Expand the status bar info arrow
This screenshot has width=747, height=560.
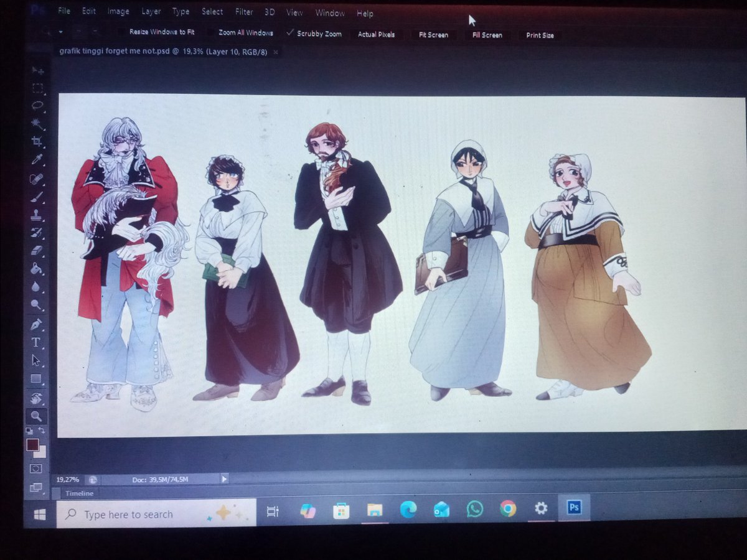click(224, 478)
